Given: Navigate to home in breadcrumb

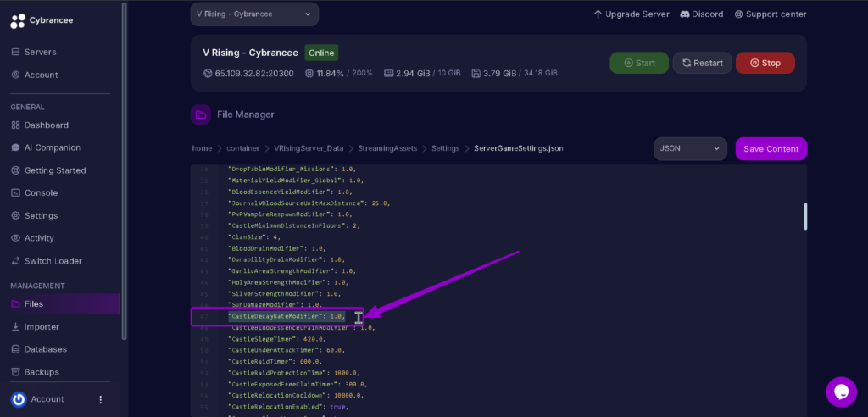Looking at the screenshot, I should tap(202, 148).
